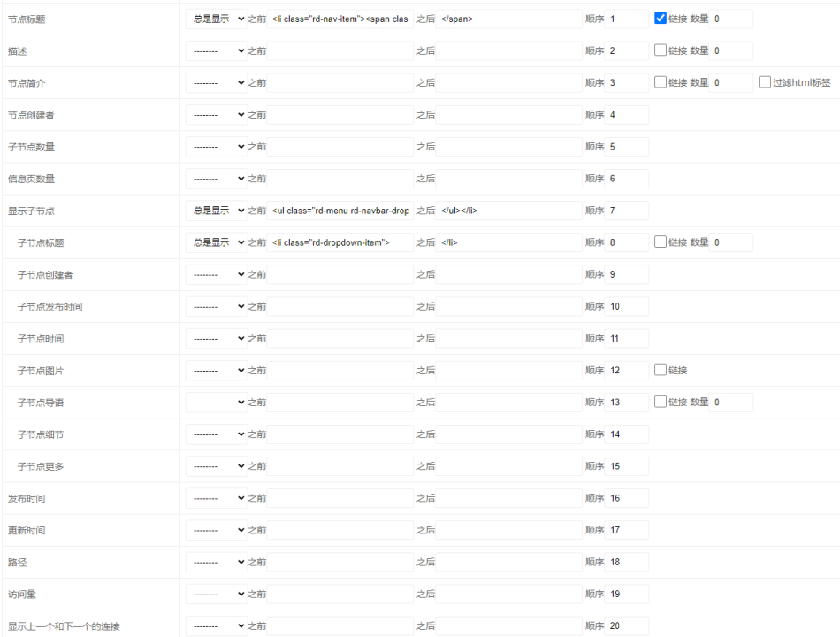Click the 之前 field of 节点标题
840x637 pixels.
pyautogui.click(x=340, y=19)
